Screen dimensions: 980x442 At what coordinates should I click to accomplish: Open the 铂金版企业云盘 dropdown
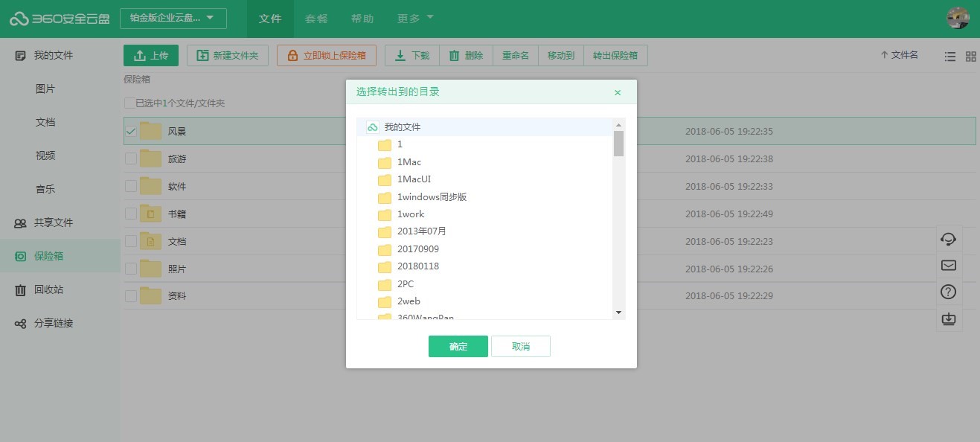(x=173, y=19)
